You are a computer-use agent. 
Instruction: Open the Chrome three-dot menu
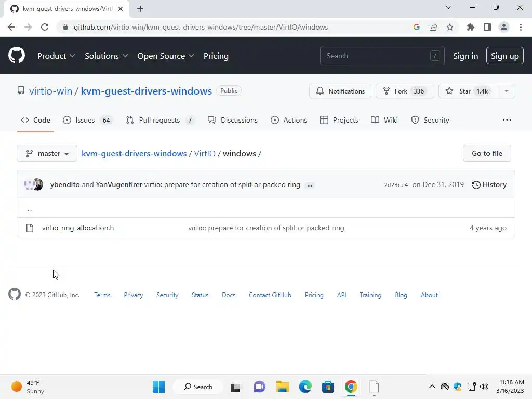[x=521, y=27]
